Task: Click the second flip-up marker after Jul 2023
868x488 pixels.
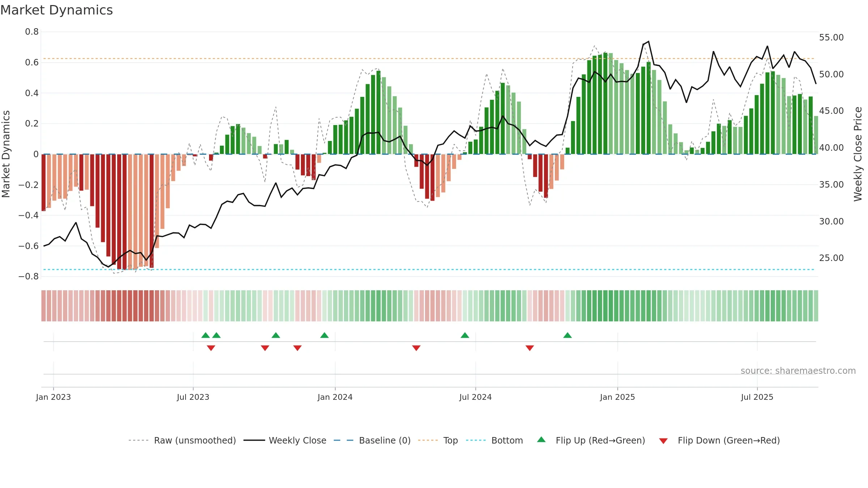Action: [x=216, y=335]
